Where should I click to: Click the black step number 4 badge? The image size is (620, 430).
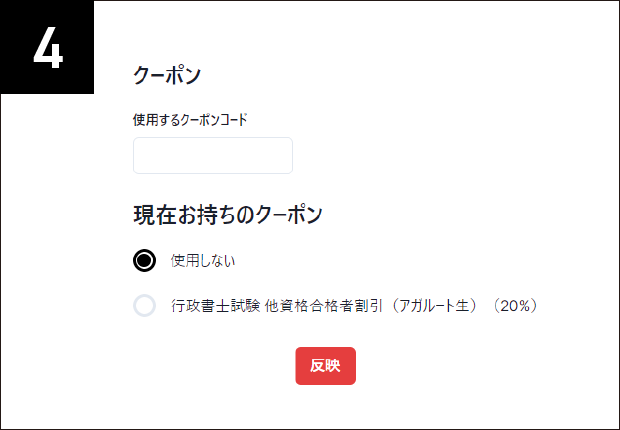tap(47, 47)
